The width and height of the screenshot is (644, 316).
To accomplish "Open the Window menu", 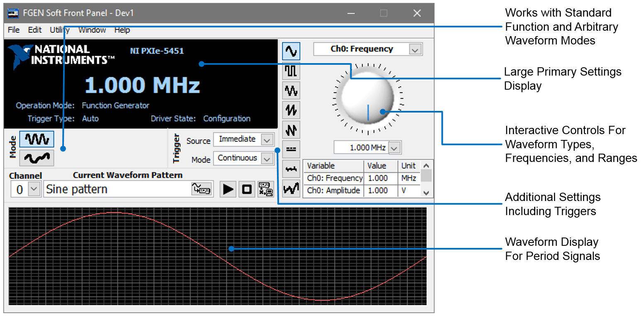I will [92, 30].
